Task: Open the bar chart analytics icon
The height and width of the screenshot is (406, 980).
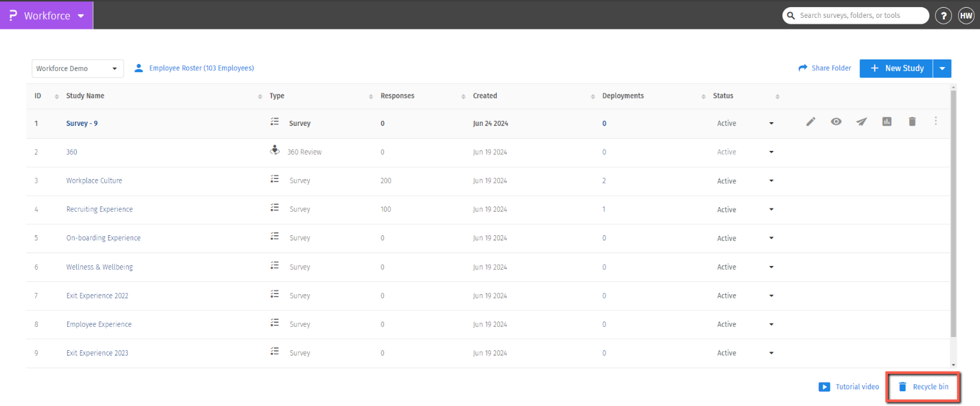Action: (887, 121)
